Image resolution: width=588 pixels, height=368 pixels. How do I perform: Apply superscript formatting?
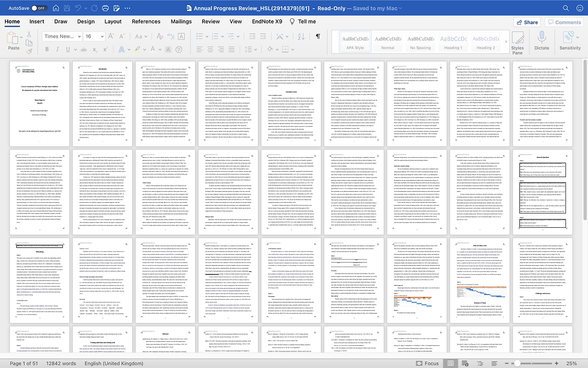[x=107, y=48]
